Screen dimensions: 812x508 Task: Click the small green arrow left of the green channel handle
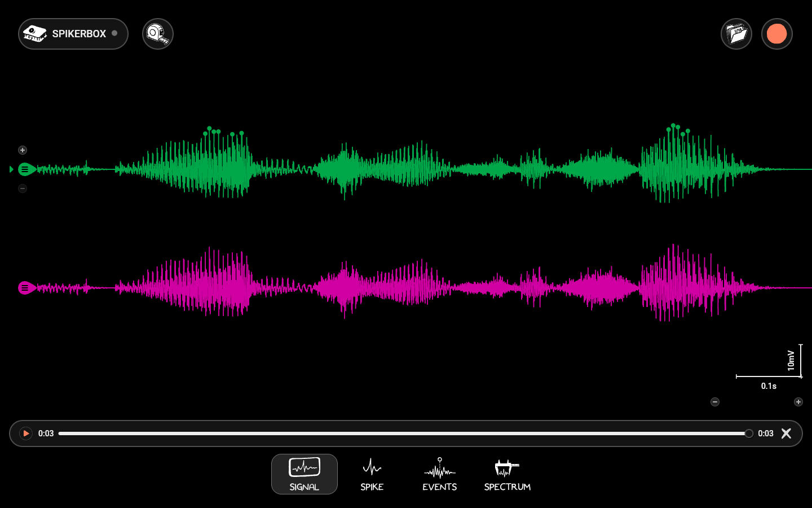point(11,169)
